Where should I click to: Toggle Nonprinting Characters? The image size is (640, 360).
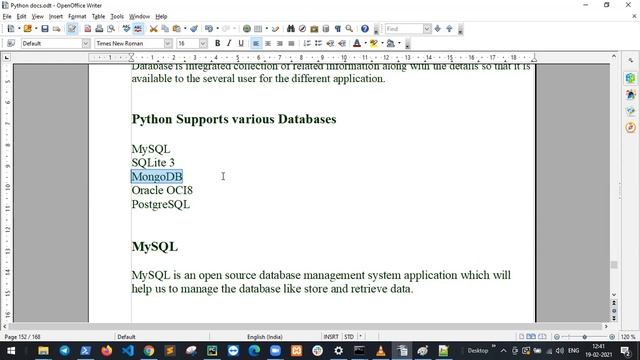pos(338,29)
